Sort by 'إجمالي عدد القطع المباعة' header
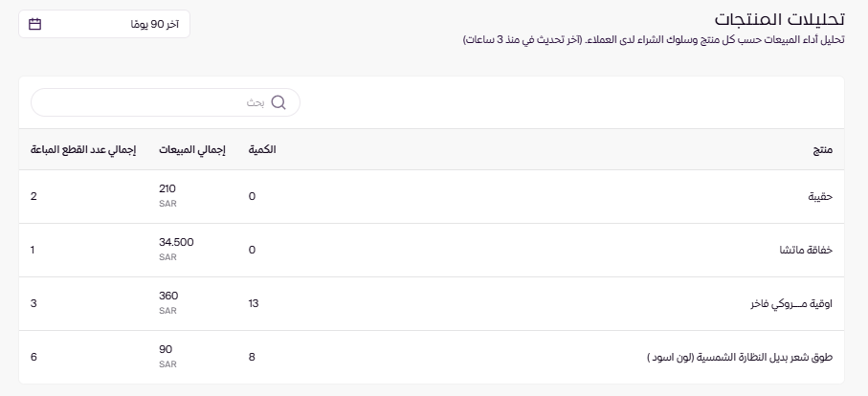This screenshot has height=396, width=868. click(83, 150)
